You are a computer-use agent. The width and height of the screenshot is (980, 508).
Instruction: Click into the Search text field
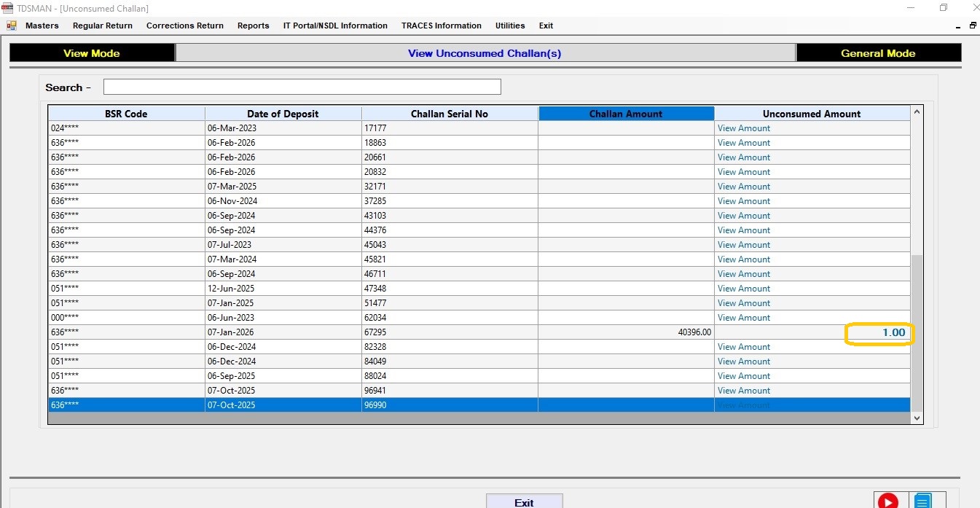(x=302, y=87)
